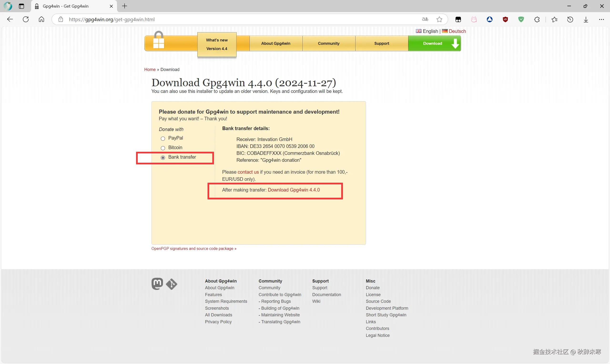Select the PayPal donation option

point(163,139)
